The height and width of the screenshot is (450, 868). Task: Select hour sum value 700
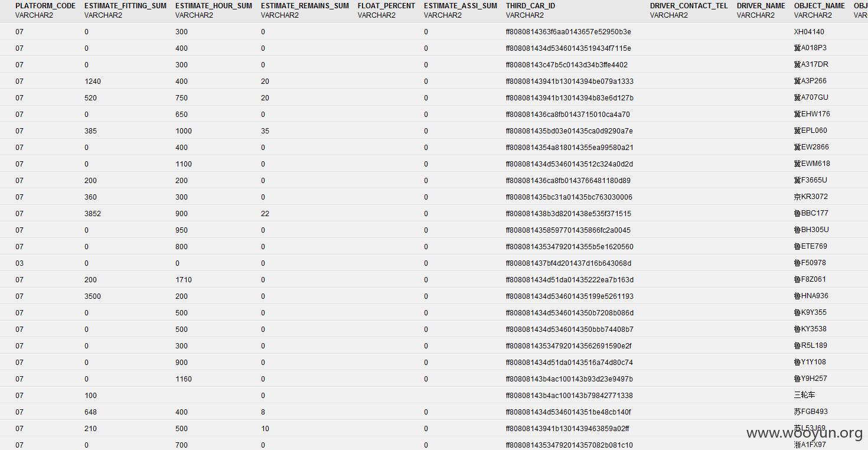pyautogui.click(x=182, y=445)
